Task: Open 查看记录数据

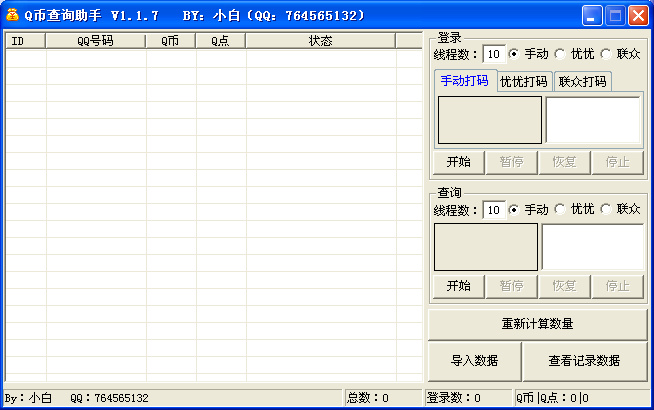Action: [x=585, y=361]
